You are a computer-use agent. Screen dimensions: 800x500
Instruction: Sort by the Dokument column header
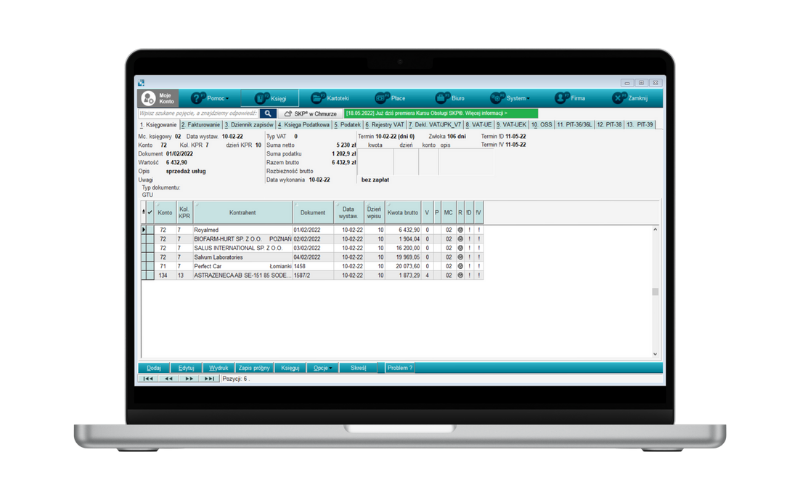pos(313,212)
